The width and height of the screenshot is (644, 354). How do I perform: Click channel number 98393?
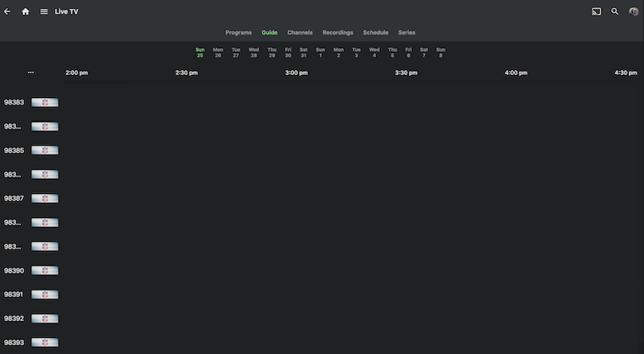coord(14,343)
